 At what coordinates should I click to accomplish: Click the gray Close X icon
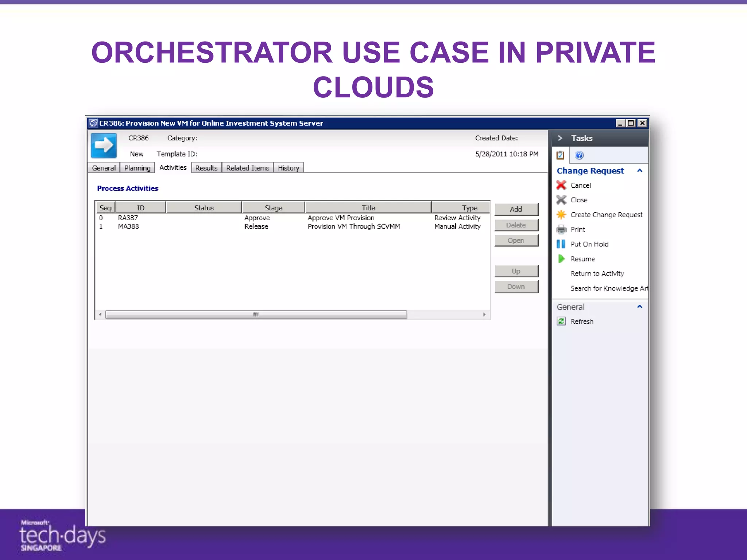pos(561,200)
